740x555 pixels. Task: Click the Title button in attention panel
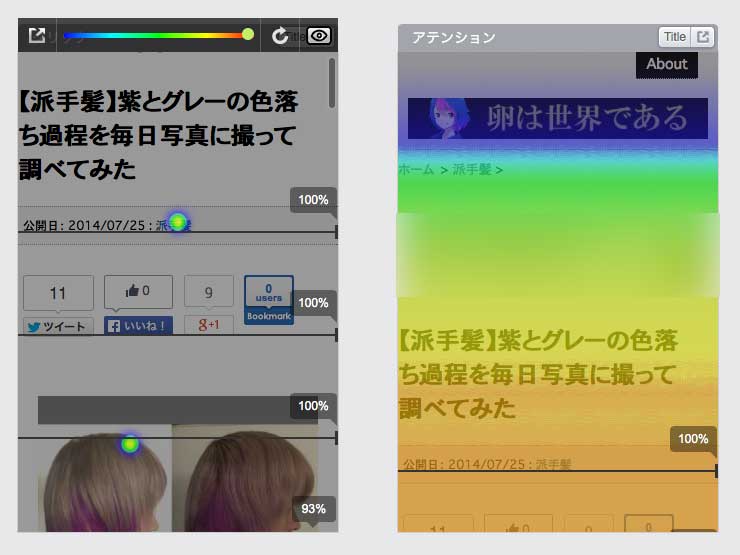click(x=675, y=37)
